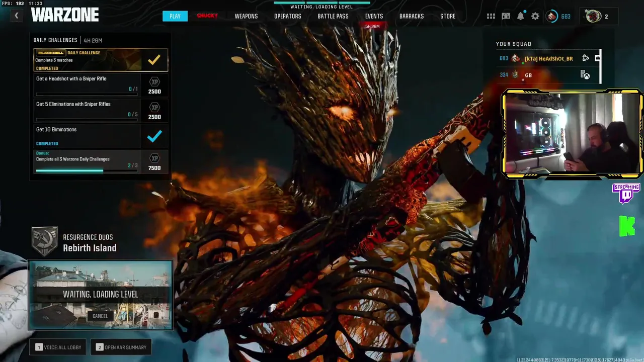
Task: Click the YOUR SQUAD heading
Action: [514, 44]
